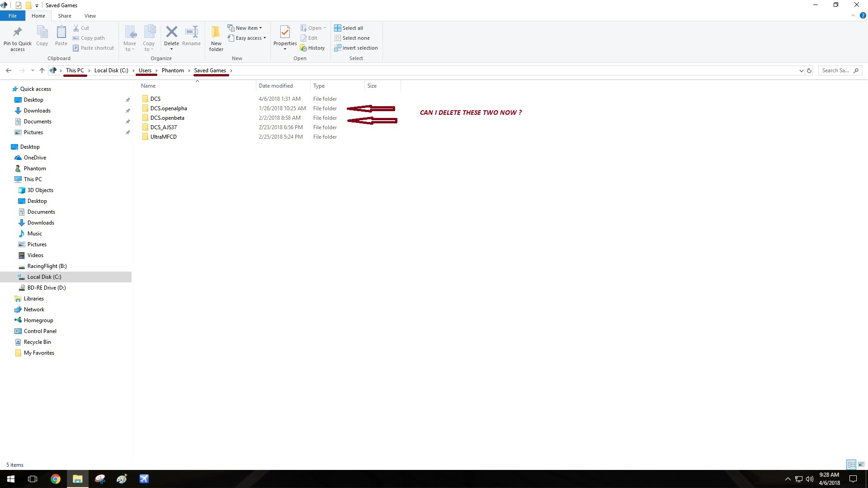Open the address bar history dropdown
The width and height of the screenshot is (868, 488).
pyautogui.click(x=801, y=70)
